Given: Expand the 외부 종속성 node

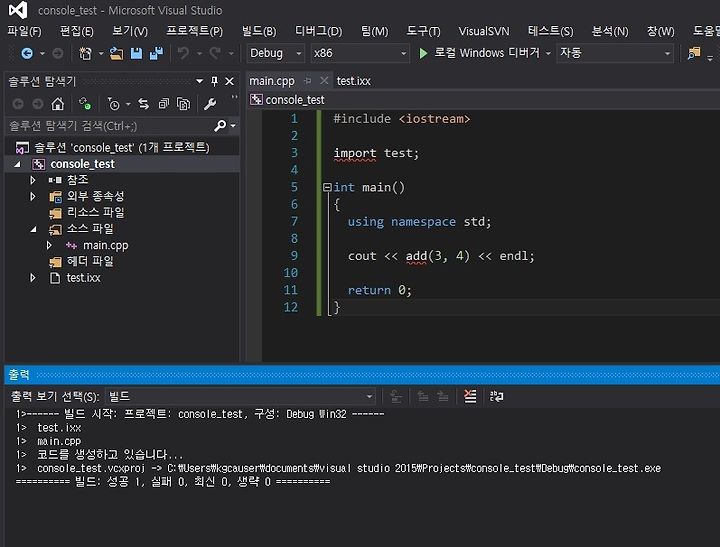Looking at the screenshot, I should (x=33, y=197).
